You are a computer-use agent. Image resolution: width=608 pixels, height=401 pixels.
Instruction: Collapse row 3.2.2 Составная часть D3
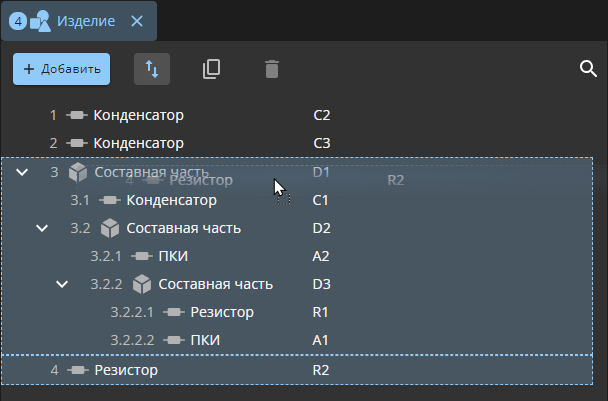point(62,284)
